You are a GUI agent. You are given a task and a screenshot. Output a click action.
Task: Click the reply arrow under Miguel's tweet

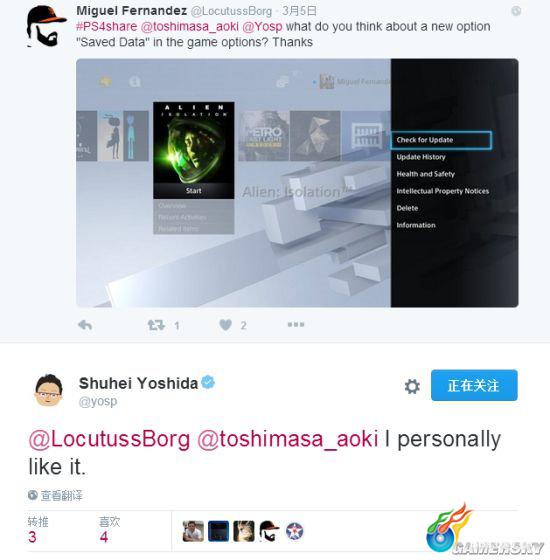click(85, 325)
